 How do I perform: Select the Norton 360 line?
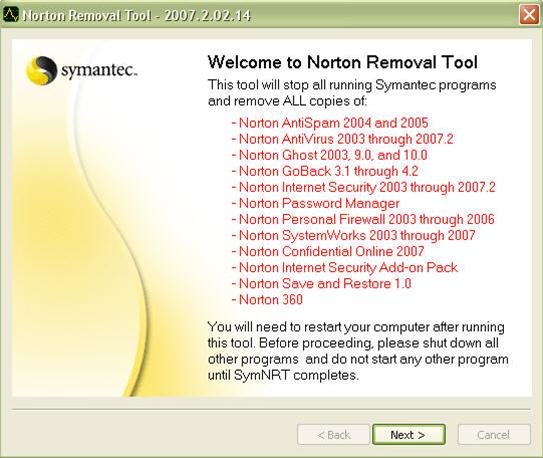click(267, 299)
